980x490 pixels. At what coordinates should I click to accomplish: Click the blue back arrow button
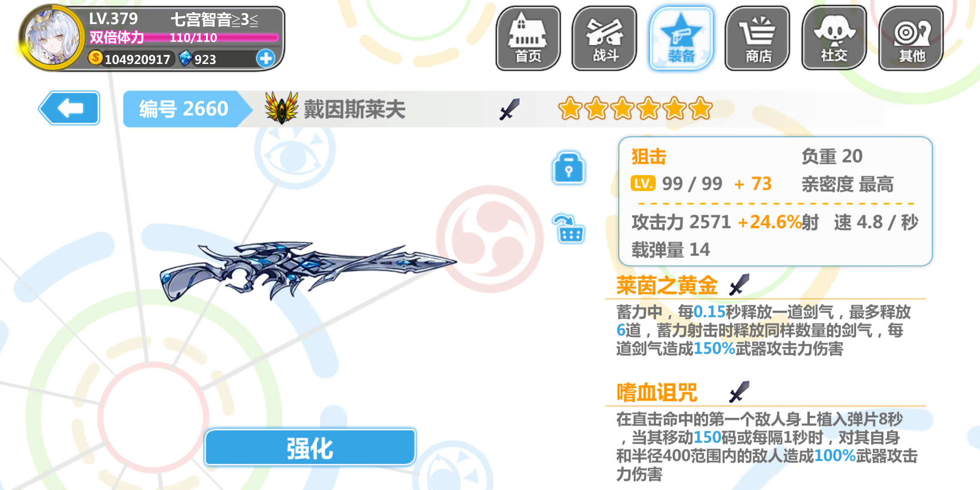click(69, 108)
